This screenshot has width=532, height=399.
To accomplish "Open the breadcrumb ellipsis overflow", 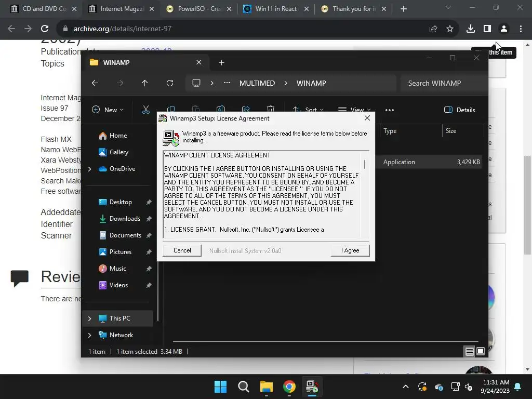I will 227,83.
